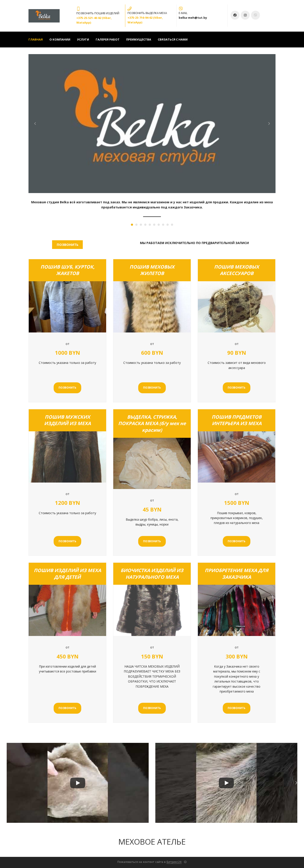Go to previous slide with left arrow

(35, 124)
